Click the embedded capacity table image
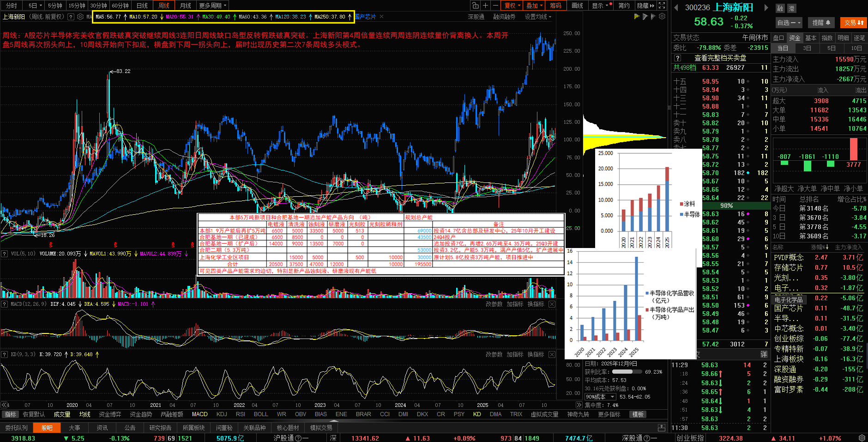868x442 pixels. [381, 244]
